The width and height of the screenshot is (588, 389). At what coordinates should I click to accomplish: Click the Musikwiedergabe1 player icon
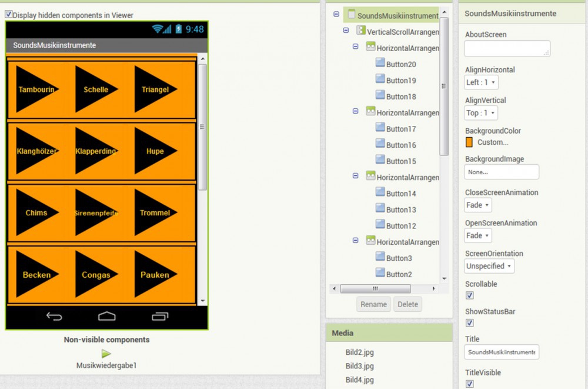(106, 354)
